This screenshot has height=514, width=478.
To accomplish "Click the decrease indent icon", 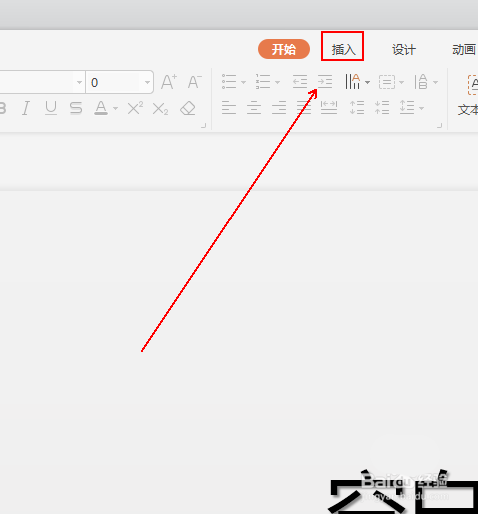I will tap(300, 82).
